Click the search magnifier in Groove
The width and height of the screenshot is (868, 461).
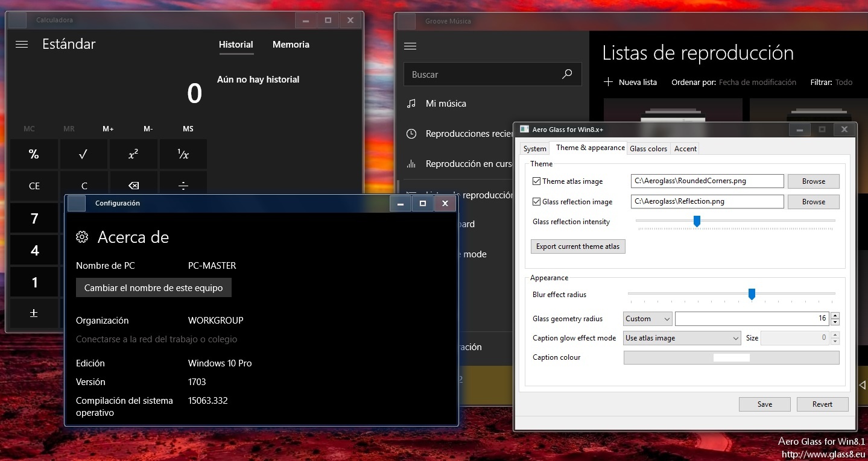[566, 74]
